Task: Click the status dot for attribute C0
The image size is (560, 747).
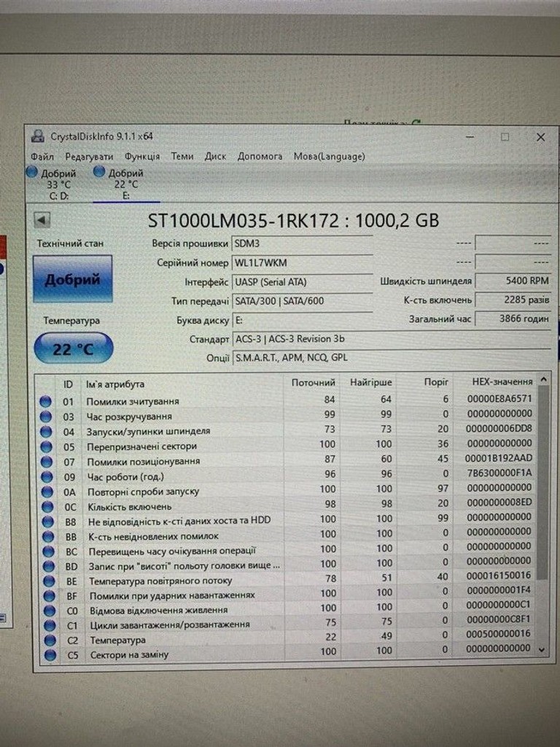Action: coord(49,611)
